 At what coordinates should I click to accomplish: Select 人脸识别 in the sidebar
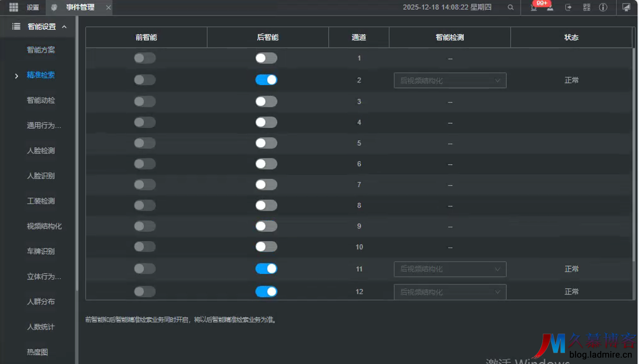(41, 176)
